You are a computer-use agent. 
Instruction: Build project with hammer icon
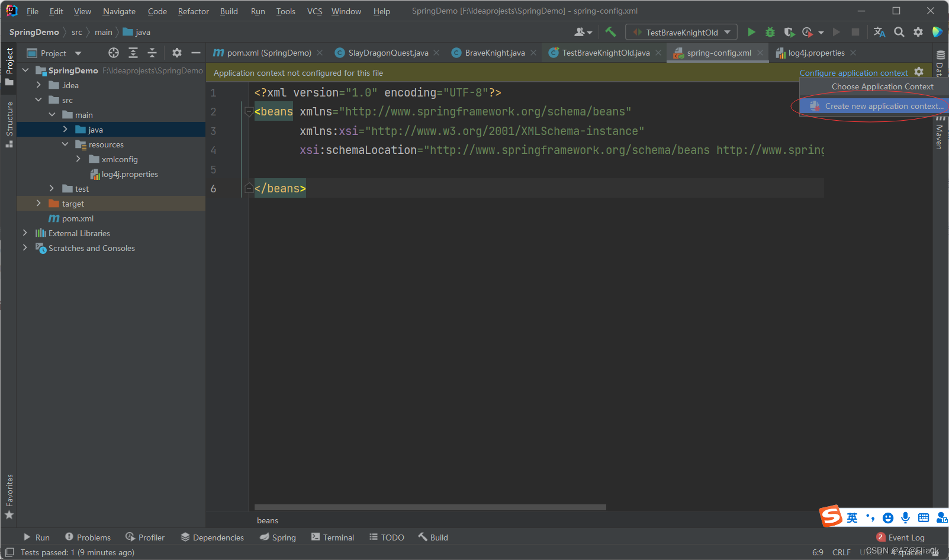[x=610, y=32]
